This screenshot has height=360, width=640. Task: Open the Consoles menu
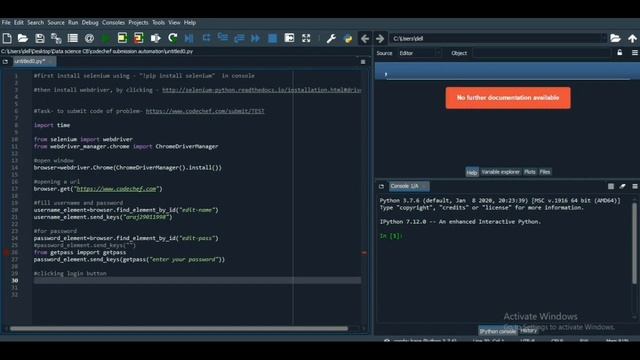point(113,22)
